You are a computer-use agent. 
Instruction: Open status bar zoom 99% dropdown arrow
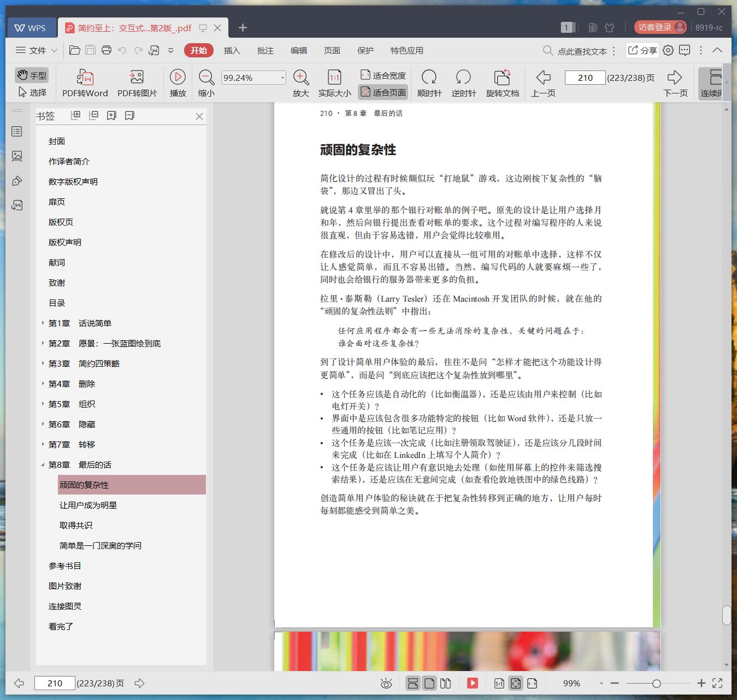(x=601, y=683)
